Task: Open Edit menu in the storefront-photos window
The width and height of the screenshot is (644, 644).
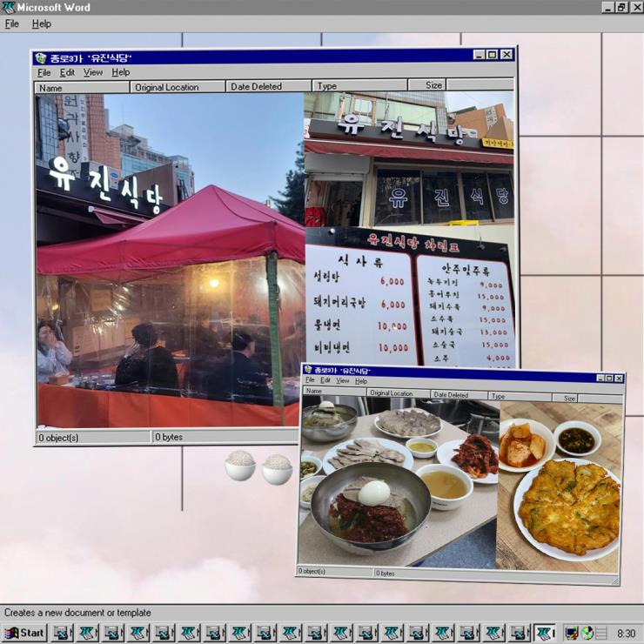Action: (x=67, y=73)
